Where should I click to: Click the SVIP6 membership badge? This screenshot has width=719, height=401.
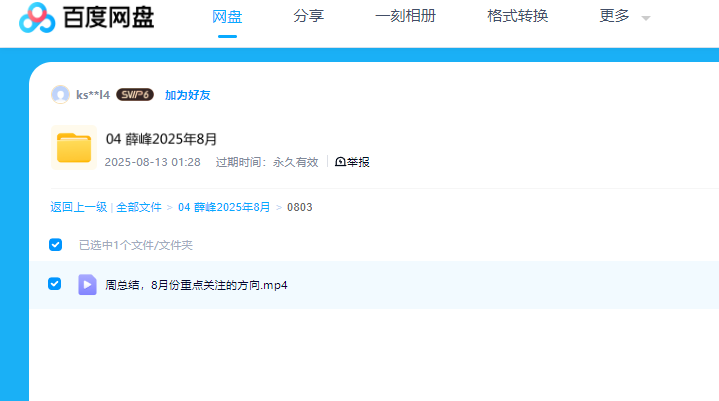(x=134, y=95)
